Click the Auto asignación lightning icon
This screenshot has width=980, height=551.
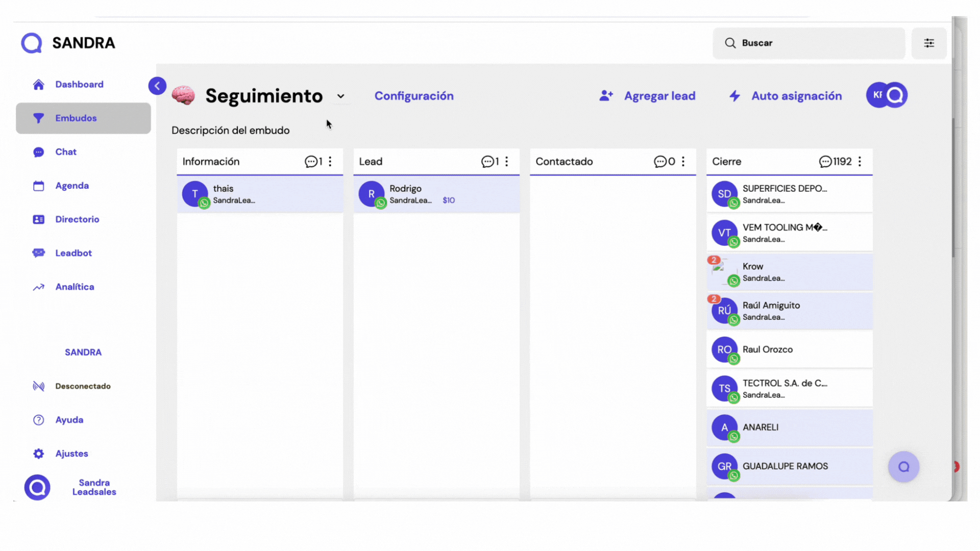734,95
